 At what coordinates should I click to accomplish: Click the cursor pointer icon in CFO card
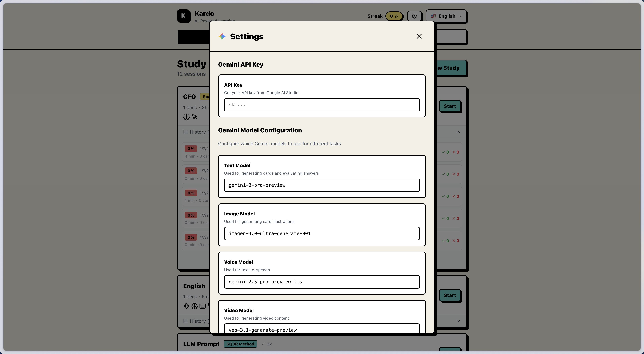195,117
